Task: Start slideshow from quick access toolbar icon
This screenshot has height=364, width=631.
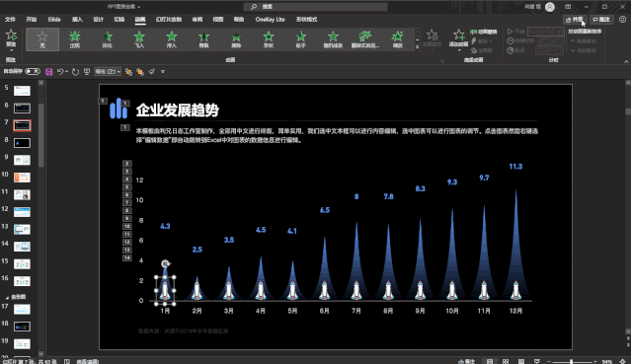Action: pyautogui.click(x=87, y=72)
